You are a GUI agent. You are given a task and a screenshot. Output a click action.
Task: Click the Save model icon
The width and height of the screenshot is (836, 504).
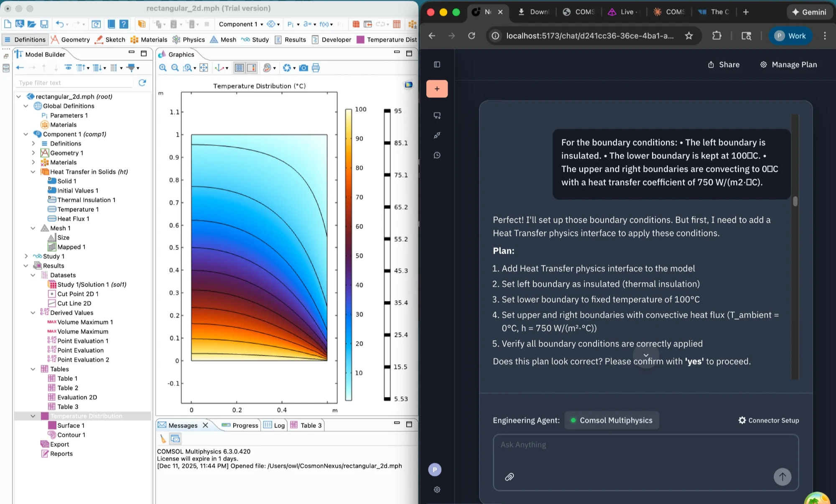44,24
